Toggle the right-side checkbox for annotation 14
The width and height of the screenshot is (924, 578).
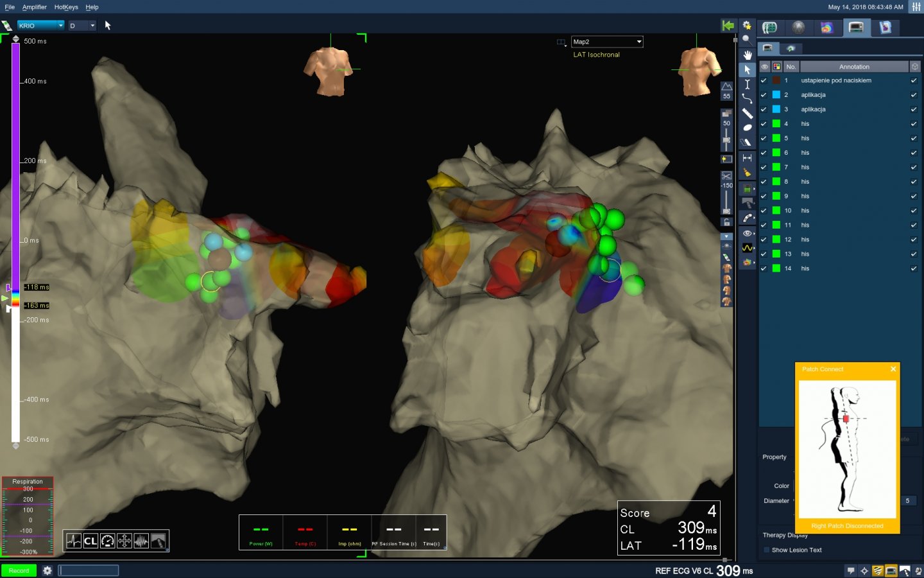(914, 268)
